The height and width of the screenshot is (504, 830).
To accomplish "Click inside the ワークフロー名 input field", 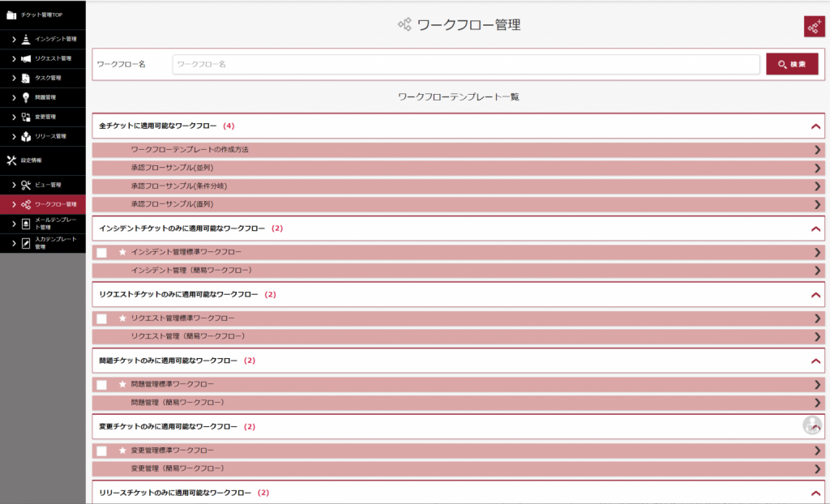I will coord(462,63).
